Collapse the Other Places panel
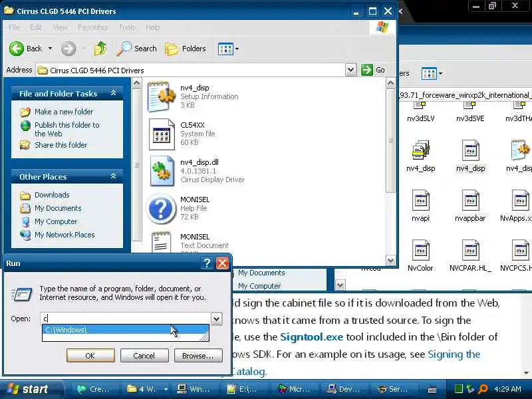The height and width of the screenshot is (399, 532). coord(113,176)
